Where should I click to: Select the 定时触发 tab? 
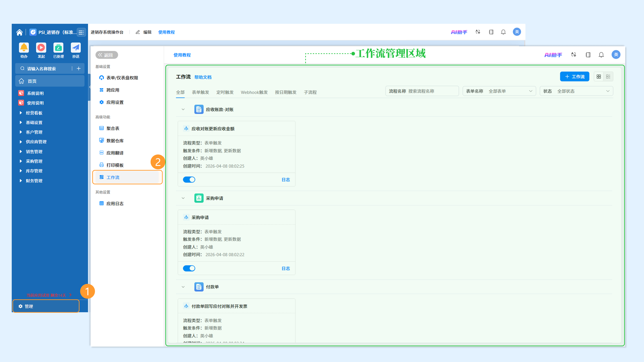225,92
